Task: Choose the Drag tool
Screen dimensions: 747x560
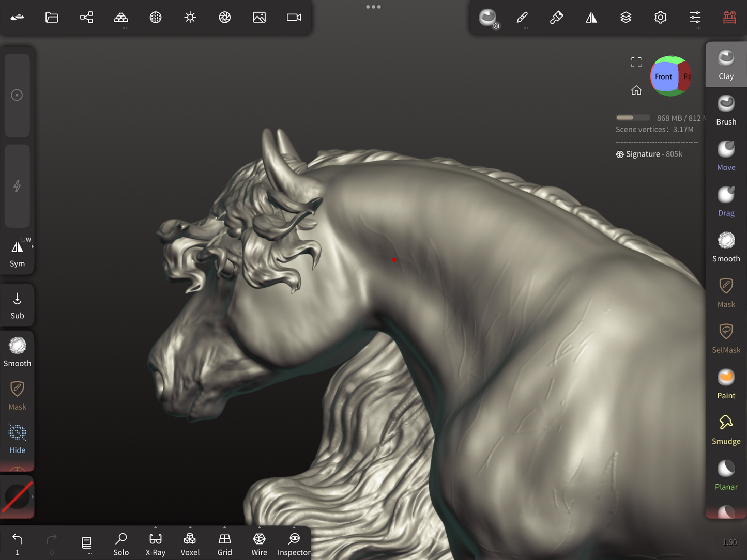Action: 726,201
